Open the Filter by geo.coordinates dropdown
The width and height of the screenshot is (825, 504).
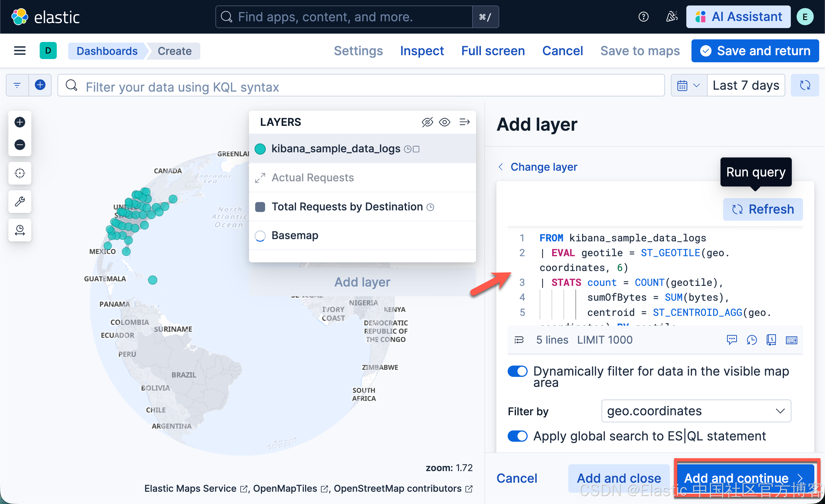(696, 411)
